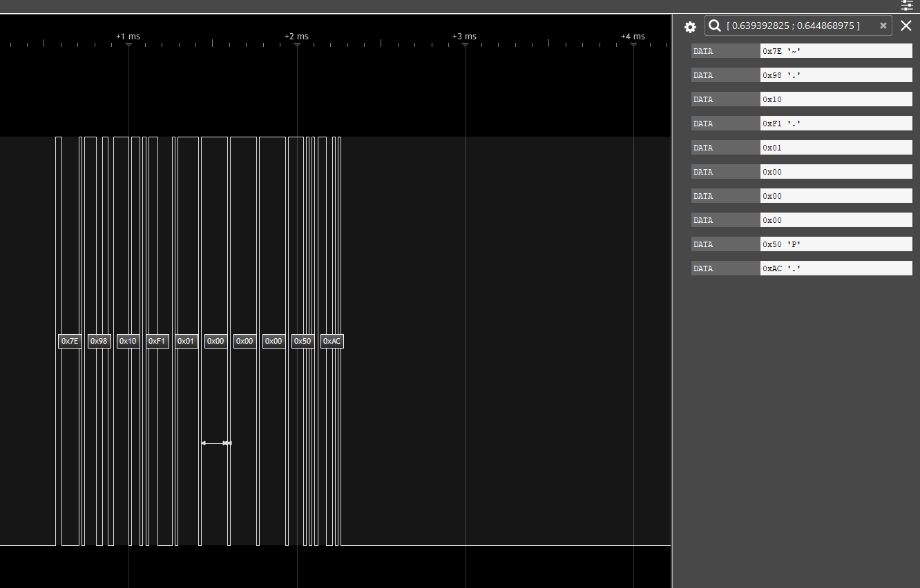Select the 0x7E '~' data row
920x588 pixels.
click(802, 51)
